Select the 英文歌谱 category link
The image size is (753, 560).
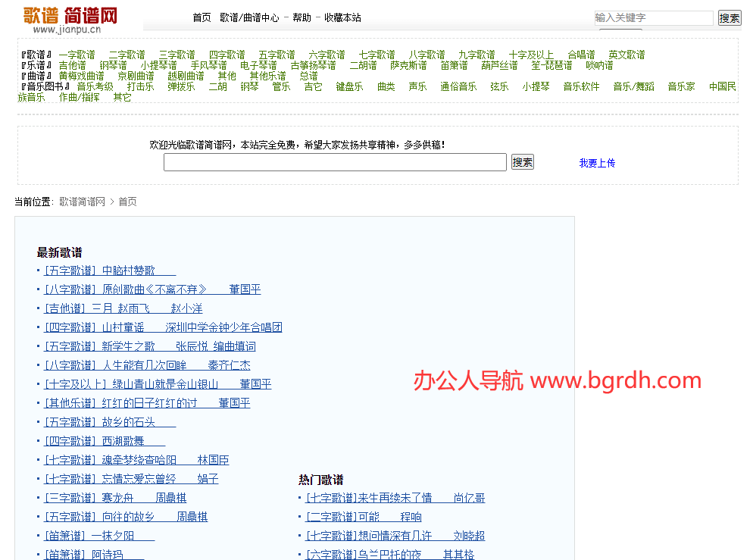click(x=626, y=55)
